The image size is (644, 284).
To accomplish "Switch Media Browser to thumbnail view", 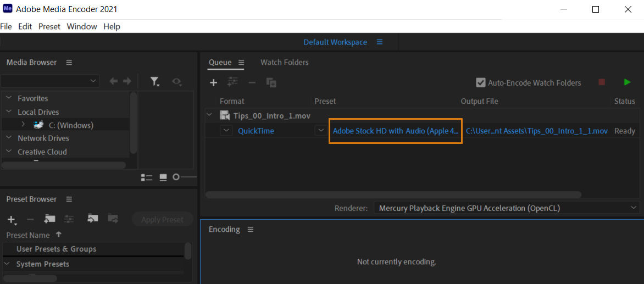I will 163,177.
